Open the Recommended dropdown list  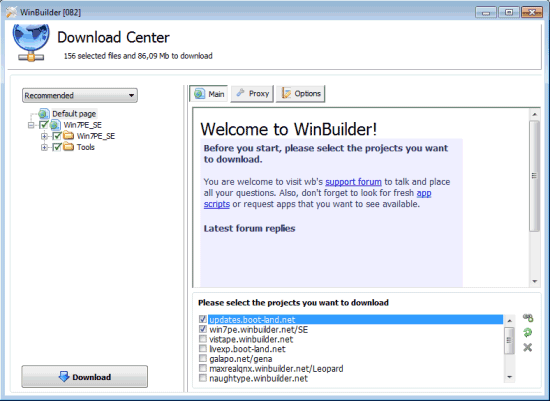click(x=80, y=95)
